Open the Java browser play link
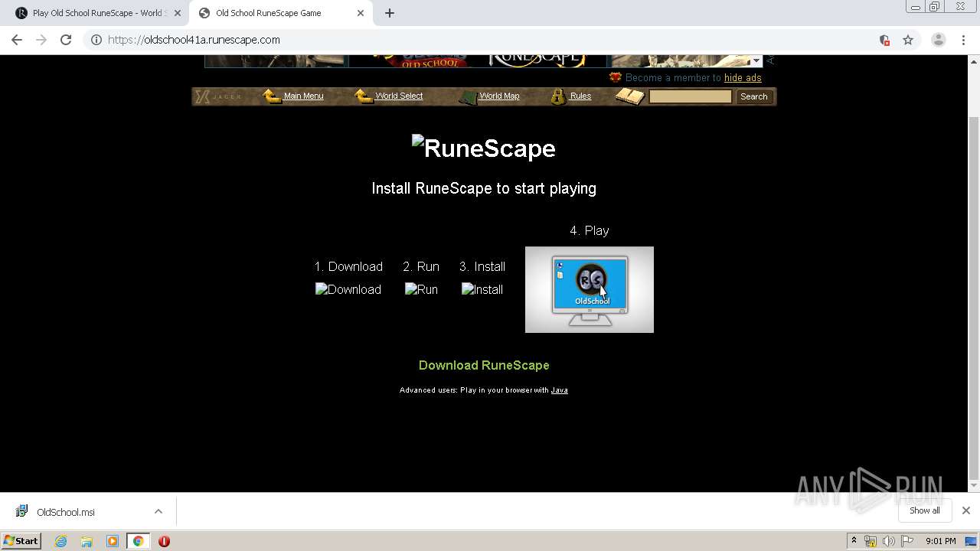The height and width of the screenshot is (551, 980). 559,390
